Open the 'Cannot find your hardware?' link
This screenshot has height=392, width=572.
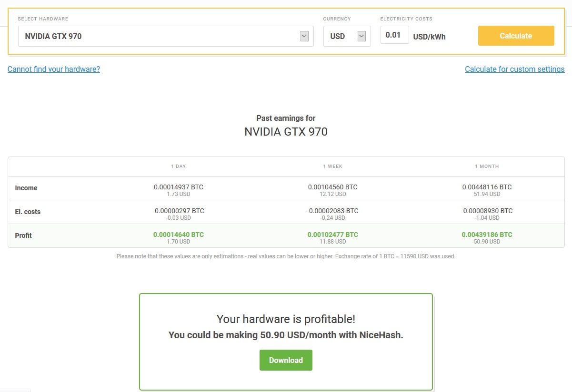click(x=54, y=69)
